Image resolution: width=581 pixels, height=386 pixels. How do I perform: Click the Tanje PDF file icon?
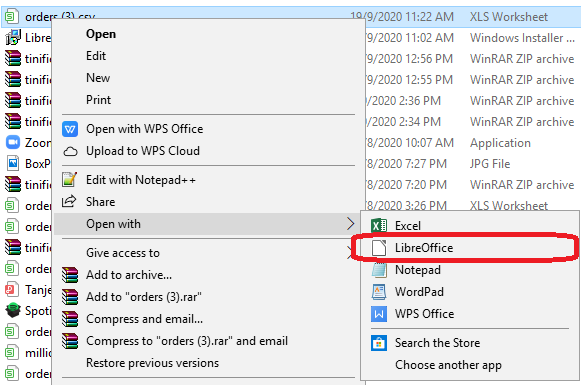coord(11,290)
